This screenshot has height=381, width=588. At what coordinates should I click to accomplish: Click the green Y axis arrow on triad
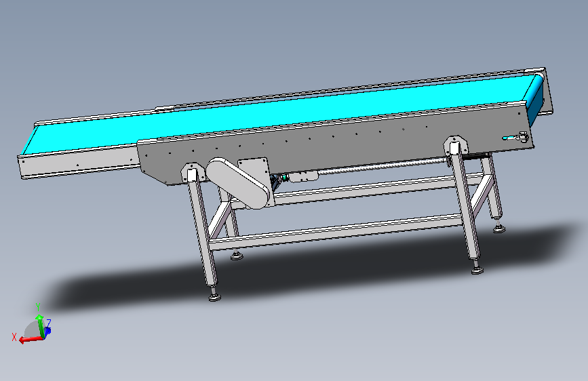[x=40, y=325]
